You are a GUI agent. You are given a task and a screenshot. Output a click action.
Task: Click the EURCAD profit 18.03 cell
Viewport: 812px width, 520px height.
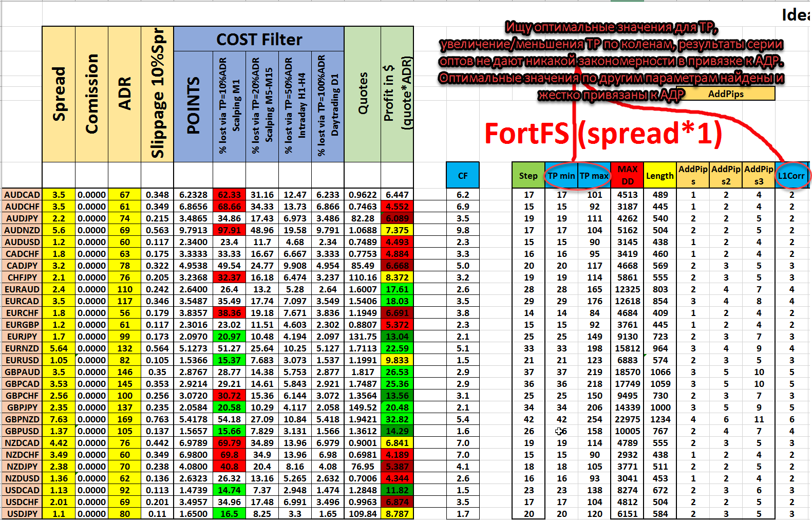click(397, 301)
